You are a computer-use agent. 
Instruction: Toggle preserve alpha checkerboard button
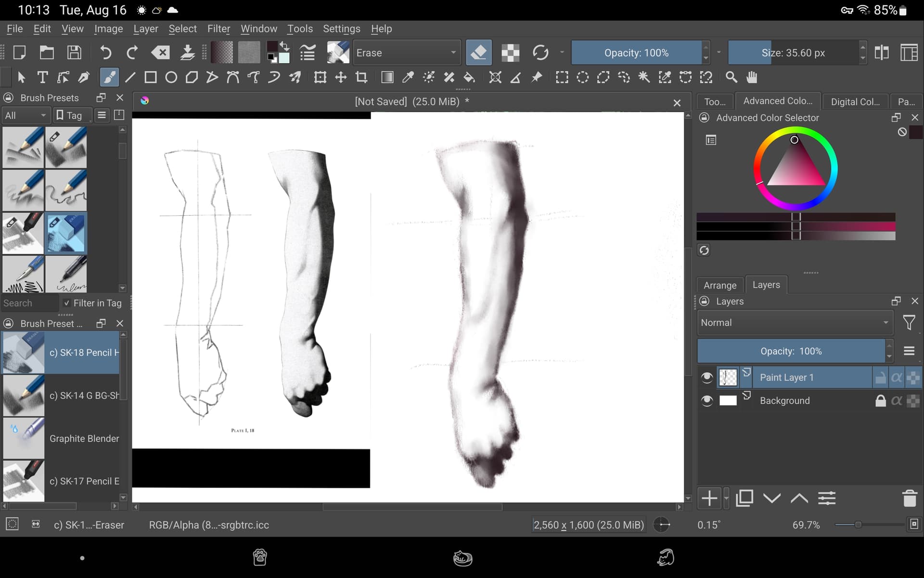click(510, 53)
